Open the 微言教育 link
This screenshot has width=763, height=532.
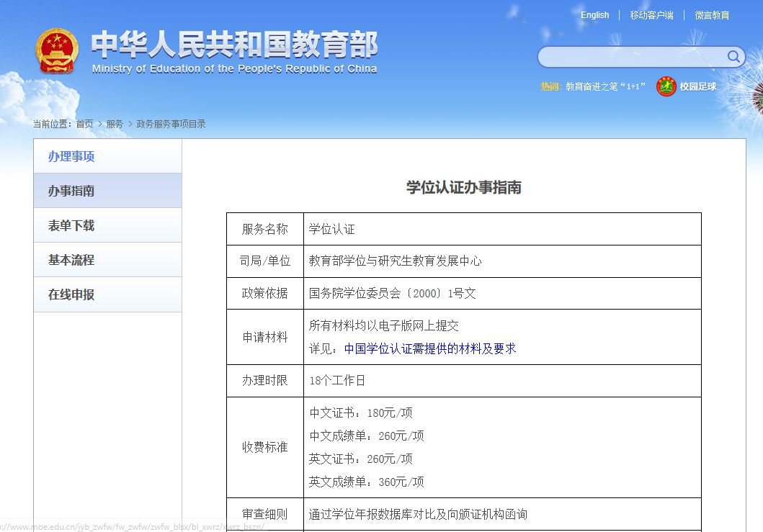[x=711, y=14]
